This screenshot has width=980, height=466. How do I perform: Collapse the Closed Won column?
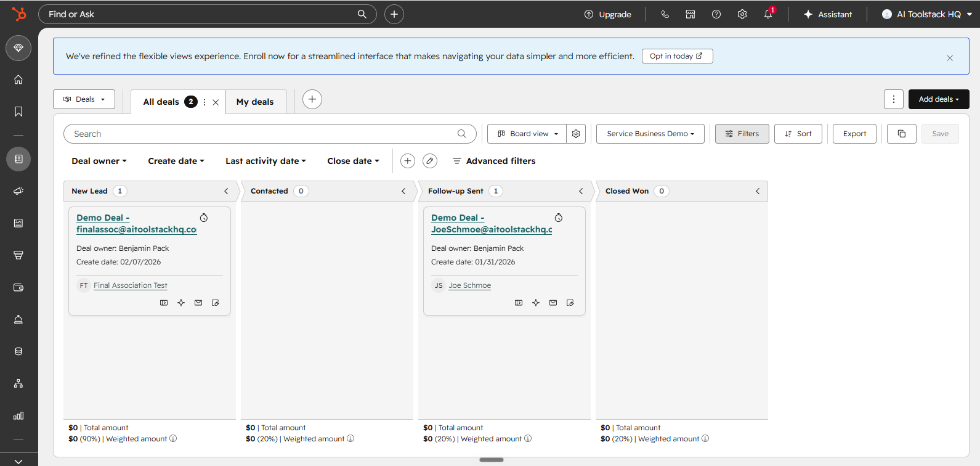click(x=758, y=191)
